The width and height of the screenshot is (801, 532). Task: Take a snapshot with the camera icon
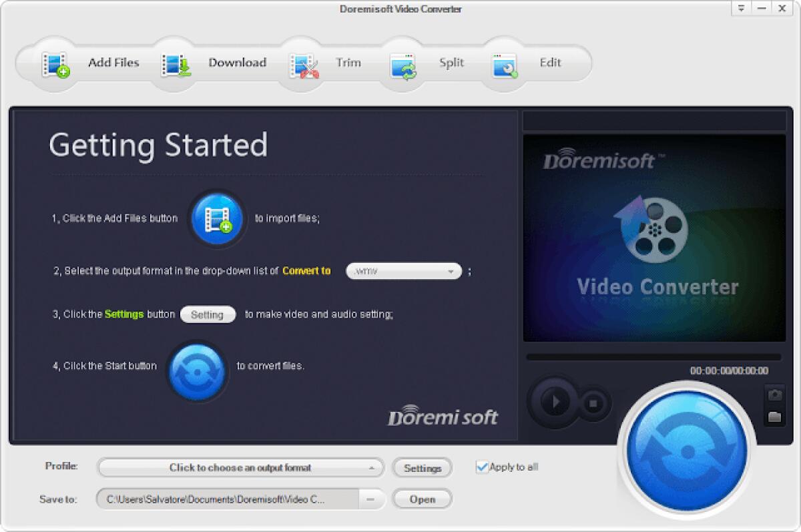tap(774, 395)
